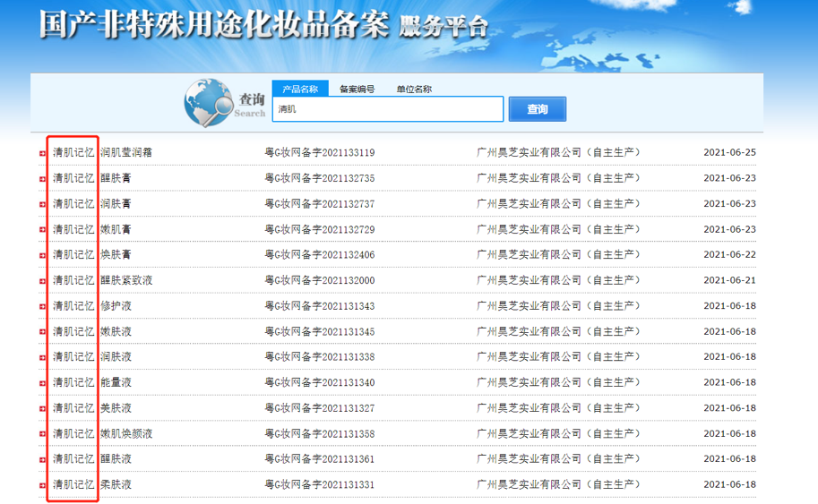Click record number 粤G妆网备字2021132729
Viewport: 818px width, 504px height.
(x=319, y=229)
